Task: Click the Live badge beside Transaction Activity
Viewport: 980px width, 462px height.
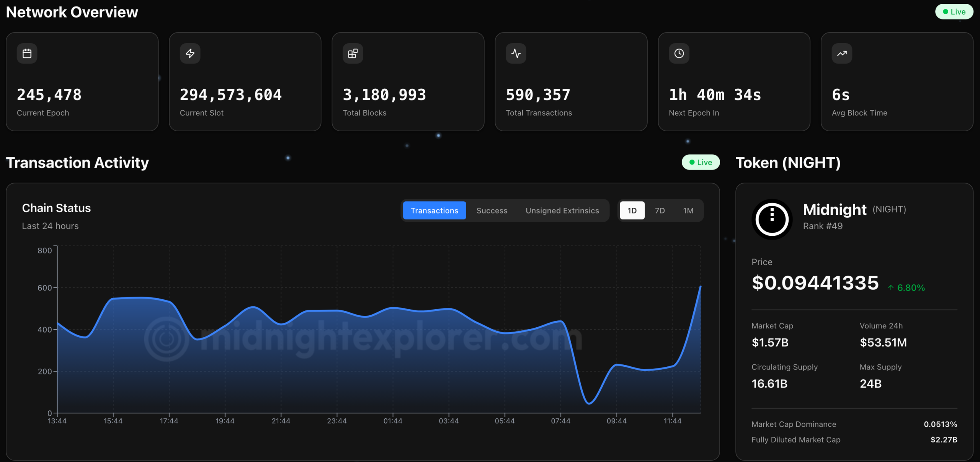Action: click(701, 162)
